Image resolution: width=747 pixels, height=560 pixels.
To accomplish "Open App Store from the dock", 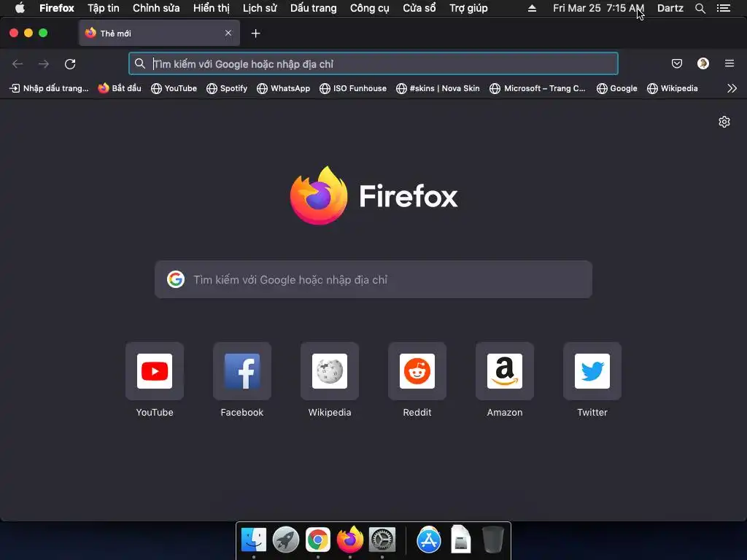I will pyautogui.click(x=429, y=540).
